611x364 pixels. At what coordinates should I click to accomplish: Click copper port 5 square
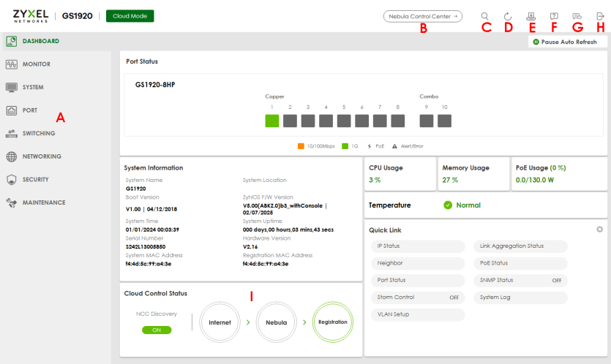pos(344,121)
